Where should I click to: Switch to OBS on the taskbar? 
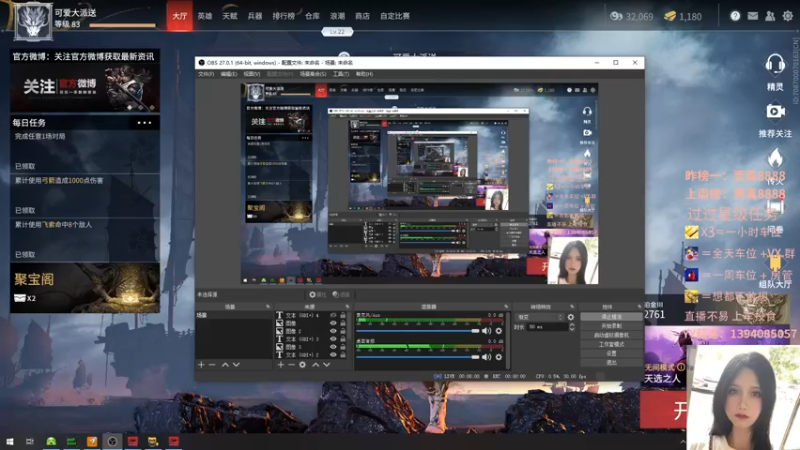[x=112, y=441]
